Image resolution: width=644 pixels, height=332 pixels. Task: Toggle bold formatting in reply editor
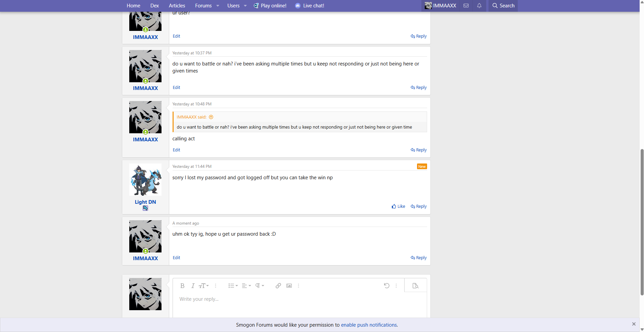coord(182,286)
